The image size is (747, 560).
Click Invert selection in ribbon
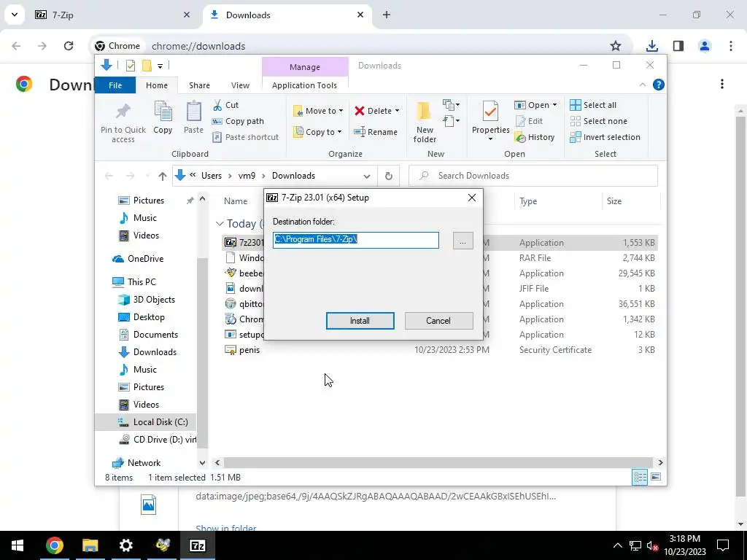coord(605,137)
